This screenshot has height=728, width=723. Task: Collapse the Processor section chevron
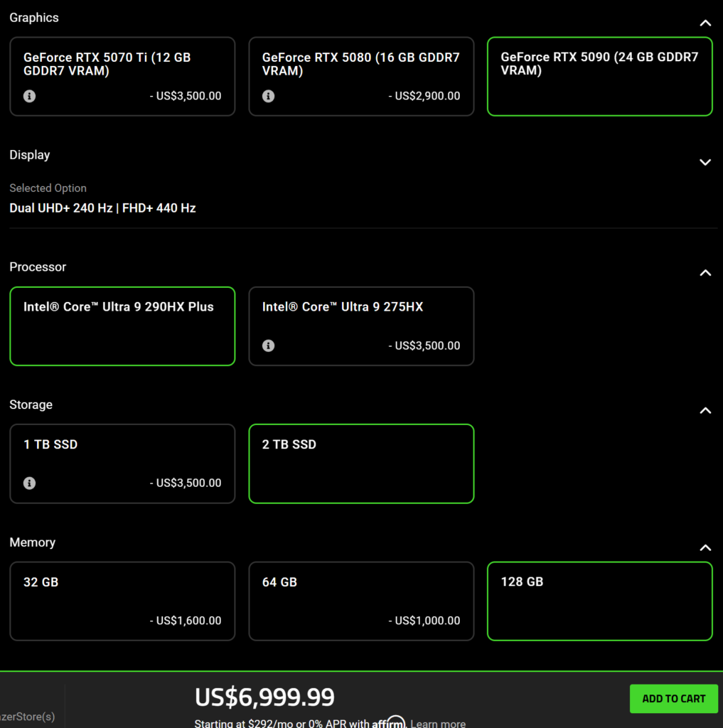[705, 272]
